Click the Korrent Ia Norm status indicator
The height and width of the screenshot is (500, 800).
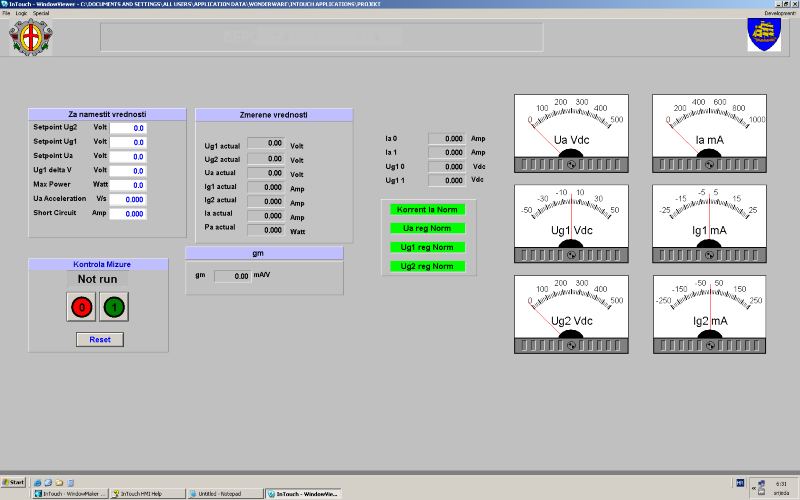(429, 209)
